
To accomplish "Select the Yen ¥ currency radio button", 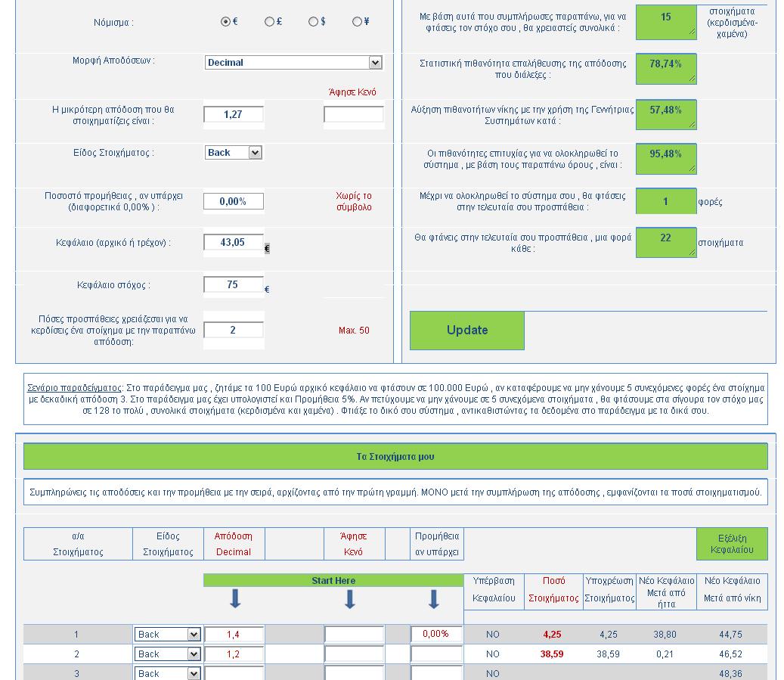I will point(357,21).
